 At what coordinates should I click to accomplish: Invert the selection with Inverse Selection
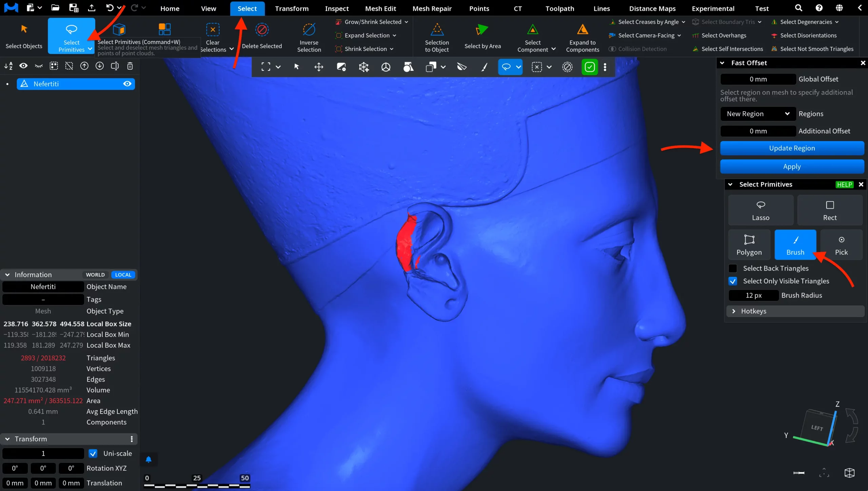click(x=309, y=36)
